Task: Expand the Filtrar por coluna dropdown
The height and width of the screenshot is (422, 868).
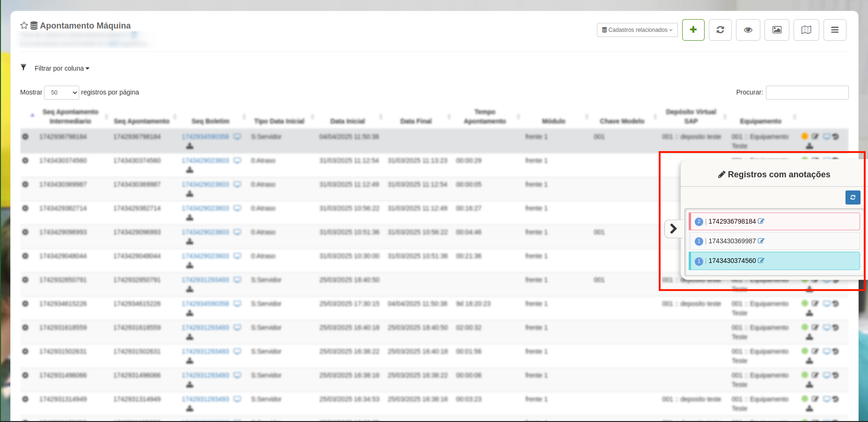Action: 62,68
